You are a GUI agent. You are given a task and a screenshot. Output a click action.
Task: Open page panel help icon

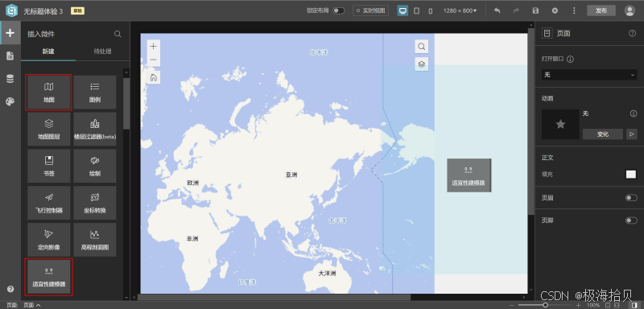632,34
